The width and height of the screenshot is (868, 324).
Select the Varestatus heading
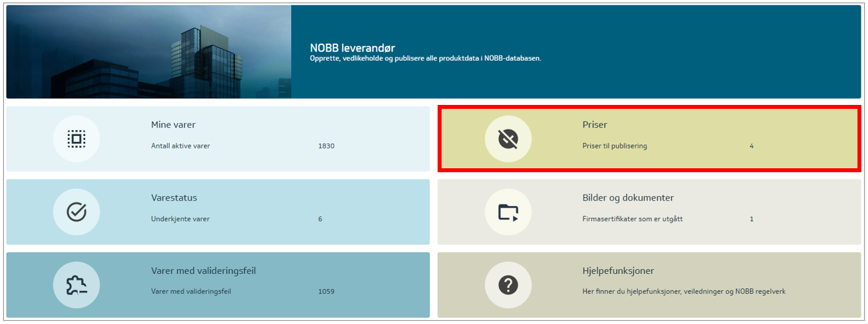pos(174,198)
